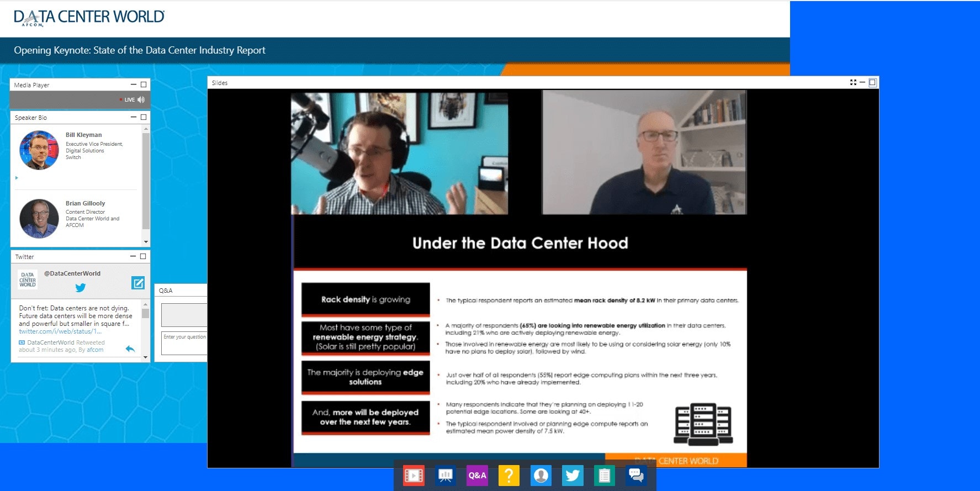Click the Speaker Bio scroll down arrow
980x491 pixels.
click(x=146, y=242)
